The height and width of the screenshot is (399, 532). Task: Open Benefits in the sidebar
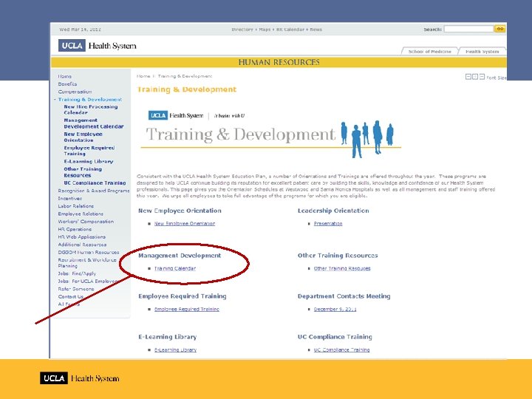pos(67,83)
